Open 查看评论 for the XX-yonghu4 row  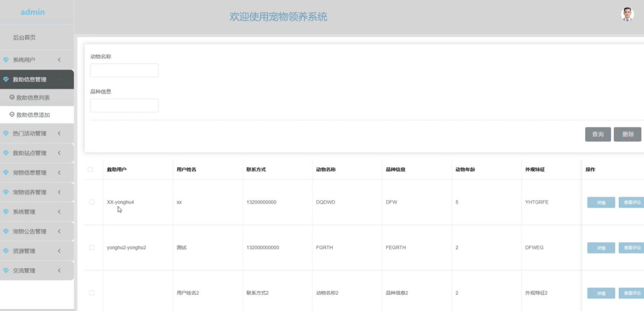[x=631, y=202]
